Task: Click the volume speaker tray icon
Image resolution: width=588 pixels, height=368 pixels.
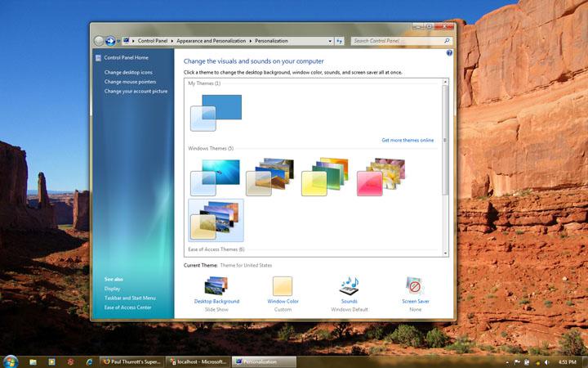Action: 546,362
